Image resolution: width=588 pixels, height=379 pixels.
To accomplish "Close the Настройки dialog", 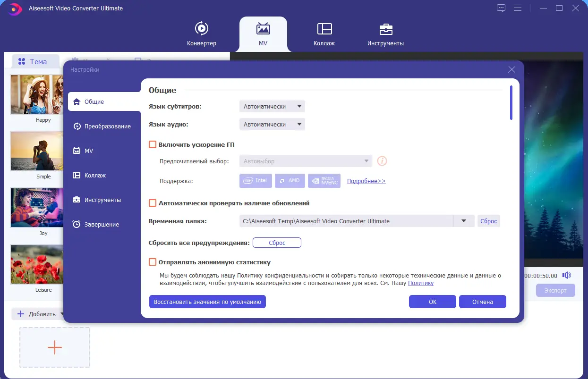I will [x=511, y=69].
